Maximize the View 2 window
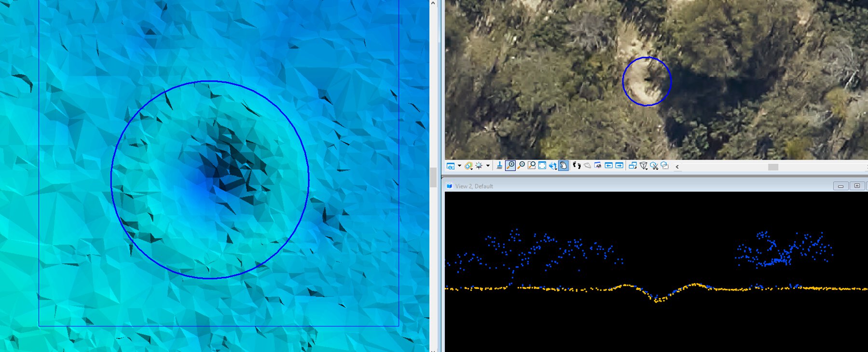This screenshot has height=352, width=868. 857,186
